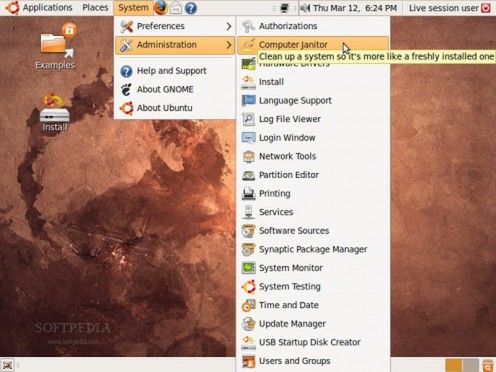496x372 pixels.
Task: Open Help and Support
Action: pyautogui.click(x=175, y=71)
